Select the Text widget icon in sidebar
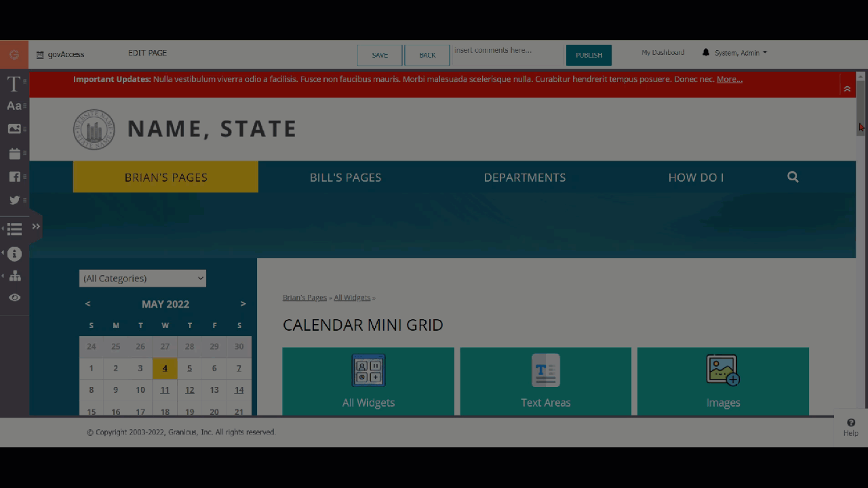The height and width of the screenshot is (488, 868). (14, 84)
